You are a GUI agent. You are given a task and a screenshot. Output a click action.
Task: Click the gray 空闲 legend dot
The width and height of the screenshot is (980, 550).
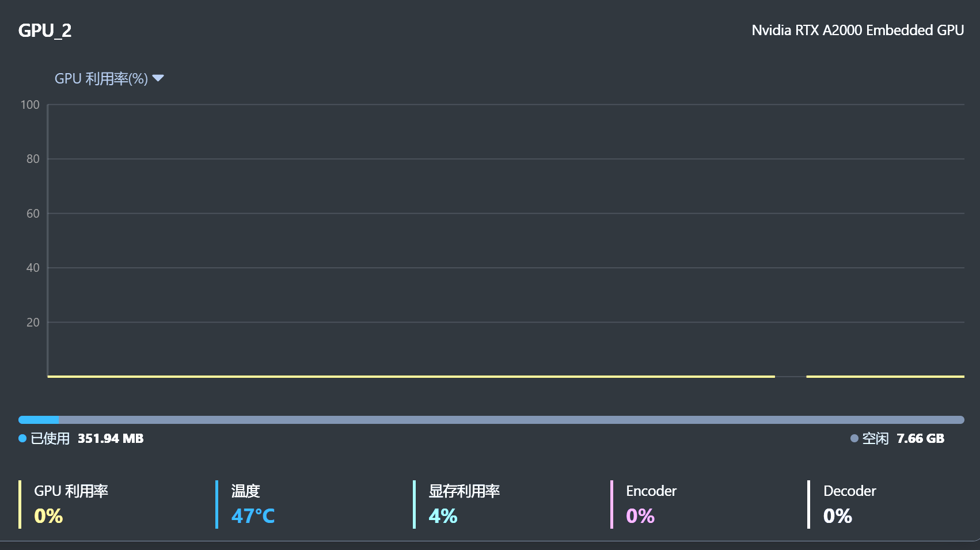tap(854, 438)
